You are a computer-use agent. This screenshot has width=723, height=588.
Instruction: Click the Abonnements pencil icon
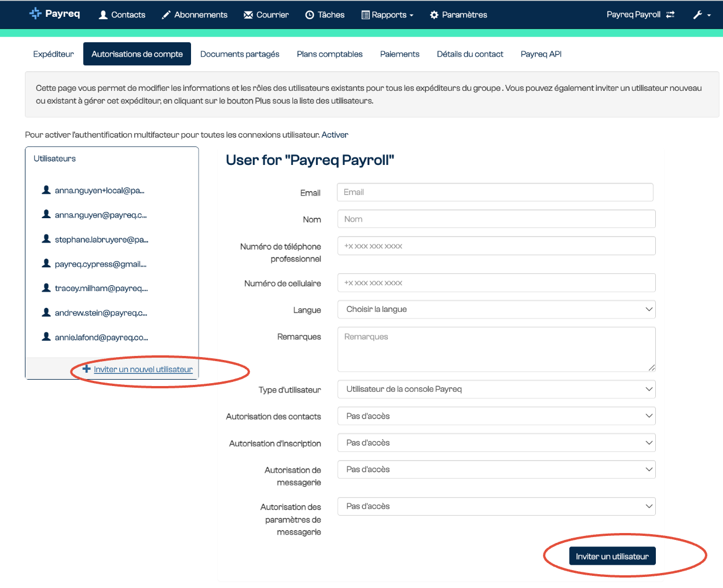166,15
